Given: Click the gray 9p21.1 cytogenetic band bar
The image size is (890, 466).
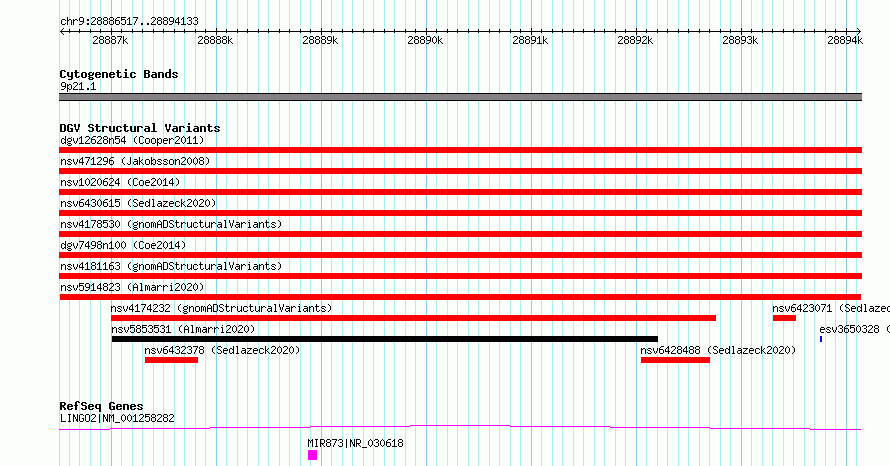Looking at the screenshot, I should click(460, 97).
